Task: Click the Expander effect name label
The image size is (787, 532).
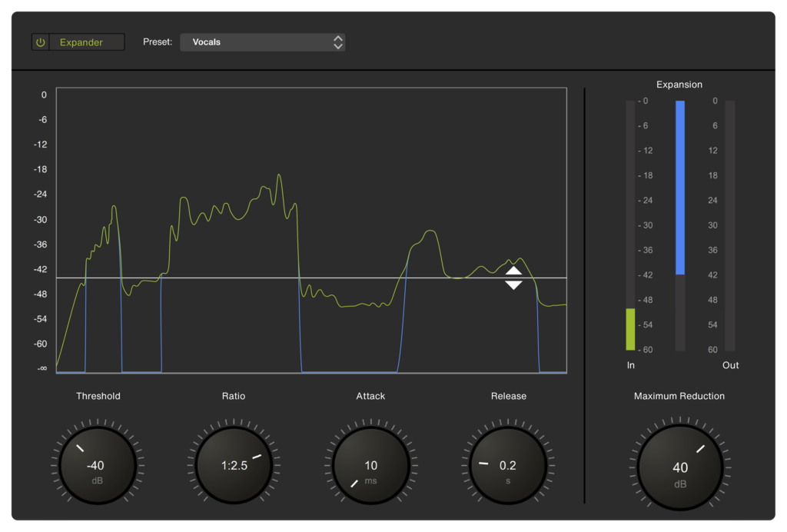Action: [81, 42]
